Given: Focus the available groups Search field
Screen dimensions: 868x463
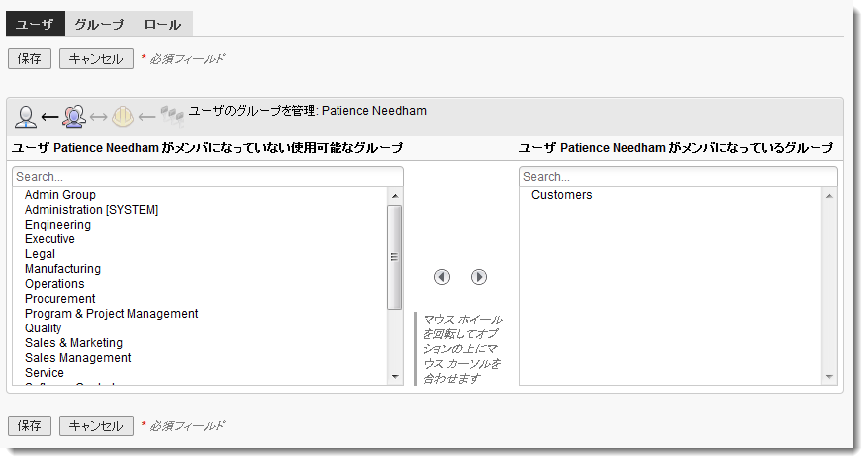Looking at the screenshot, I should point(208,177).
